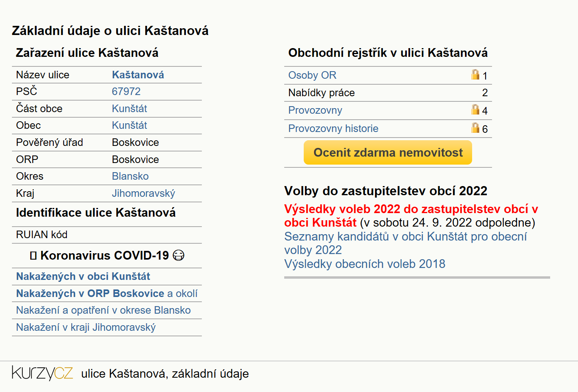Open the Blansko district link
578x392 pixels.
(130, 176)
